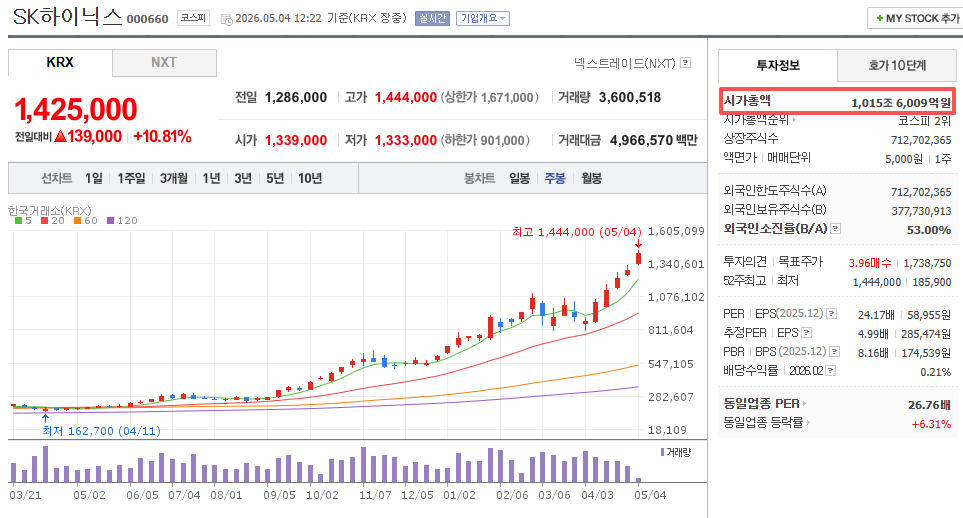Click the green 5-day moving average swatch

click(18, 221)
